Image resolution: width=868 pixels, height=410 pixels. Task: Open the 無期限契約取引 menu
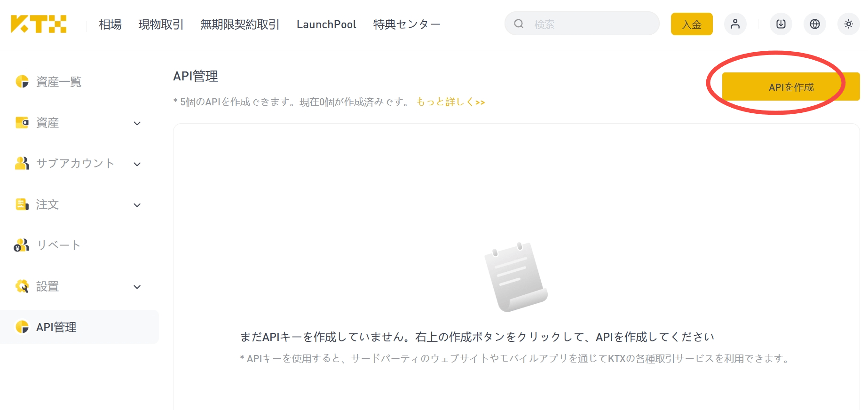[x=240, y=24]
